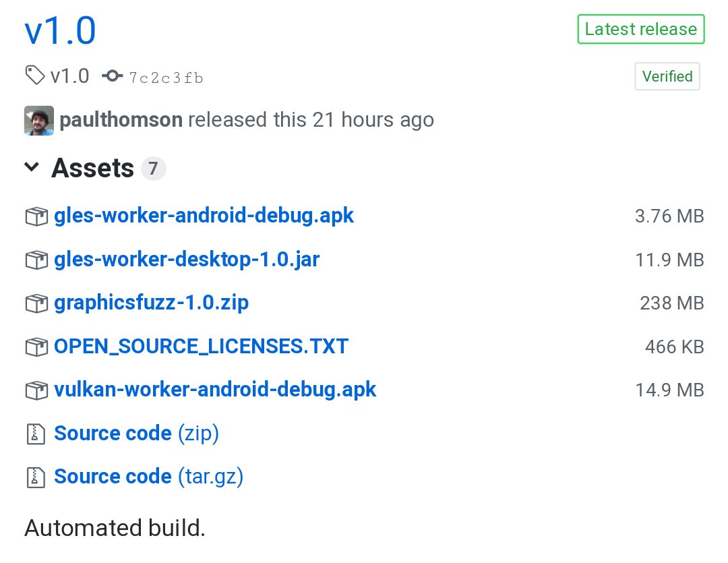Download gles-worker-android-debug.apk

click(x=204, y=216)
